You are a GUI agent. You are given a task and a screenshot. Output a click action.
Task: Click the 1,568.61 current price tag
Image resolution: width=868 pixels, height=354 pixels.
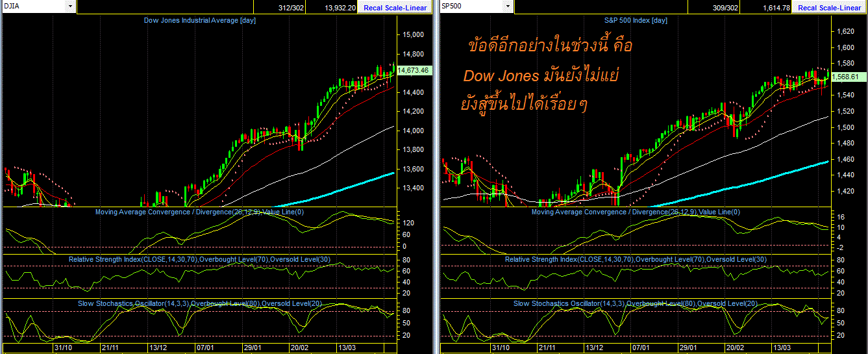point(845,77)
